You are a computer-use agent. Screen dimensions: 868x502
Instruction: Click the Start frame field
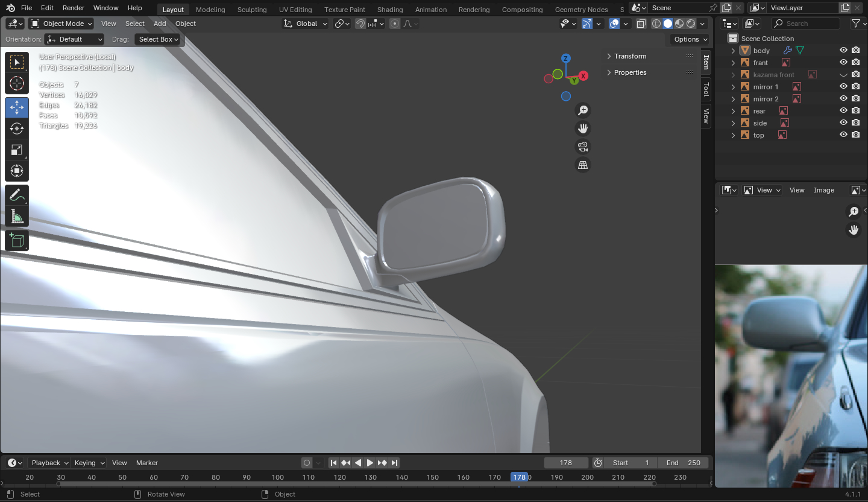coord(631,463)
